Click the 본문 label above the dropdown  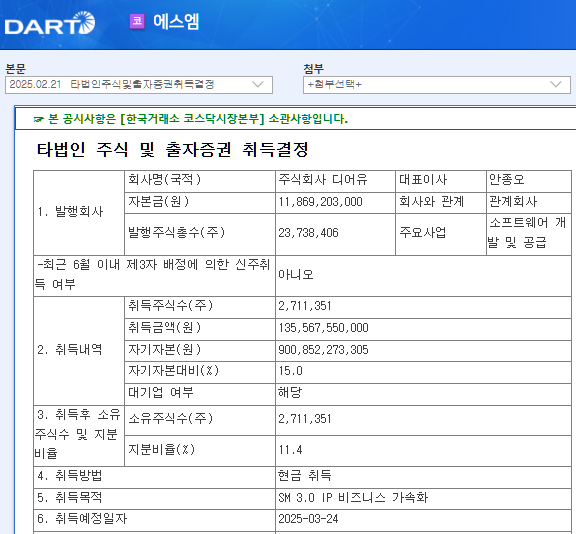pos(15,69)
